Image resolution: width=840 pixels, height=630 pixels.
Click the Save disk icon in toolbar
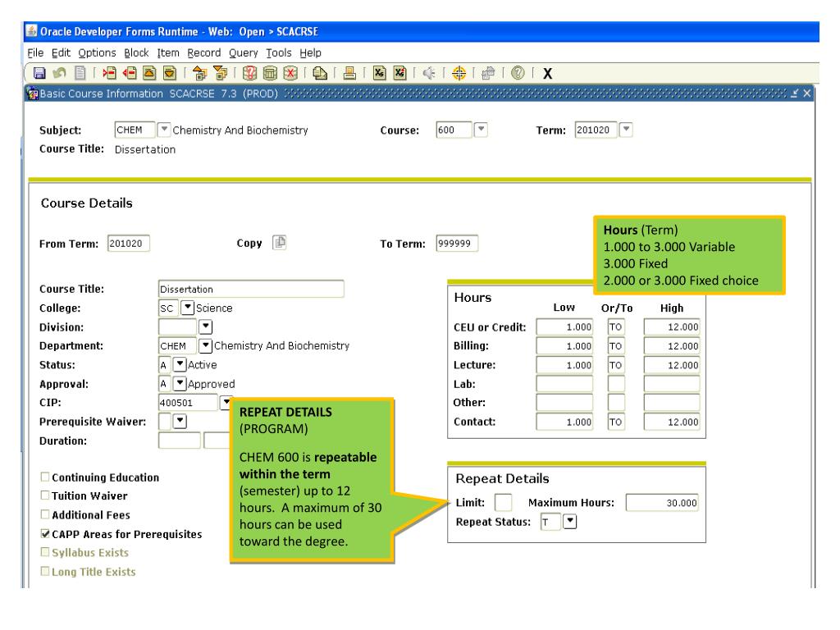coord(39,73)
